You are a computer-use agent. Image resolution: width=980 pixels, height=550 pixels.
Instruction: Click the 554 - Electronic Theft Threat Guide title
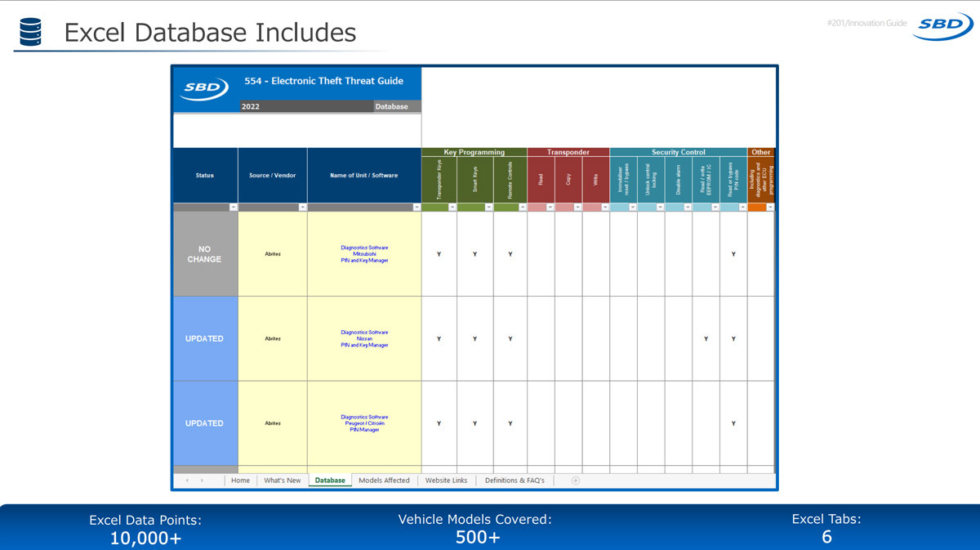324,81
